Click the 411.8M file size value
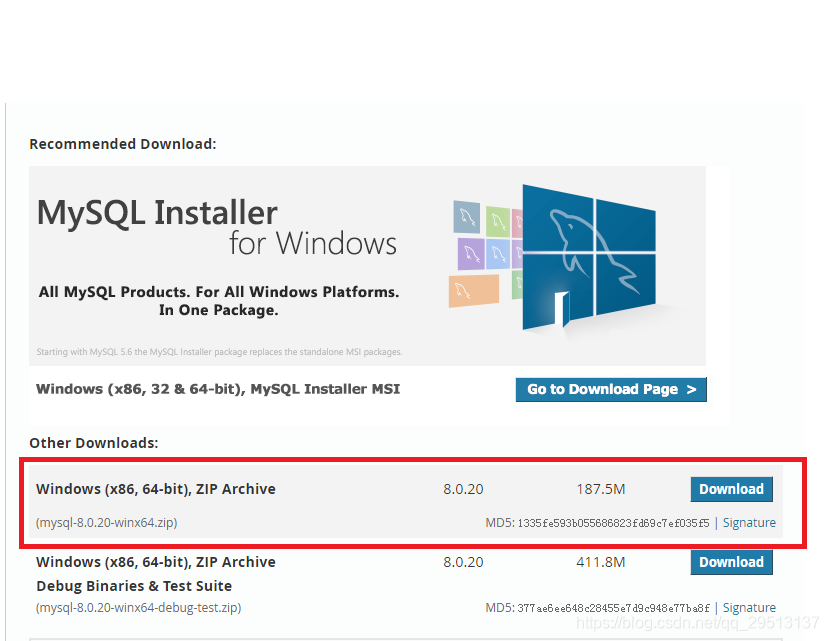Viewport: 829px width, 641px height. (x=601, y=562)
